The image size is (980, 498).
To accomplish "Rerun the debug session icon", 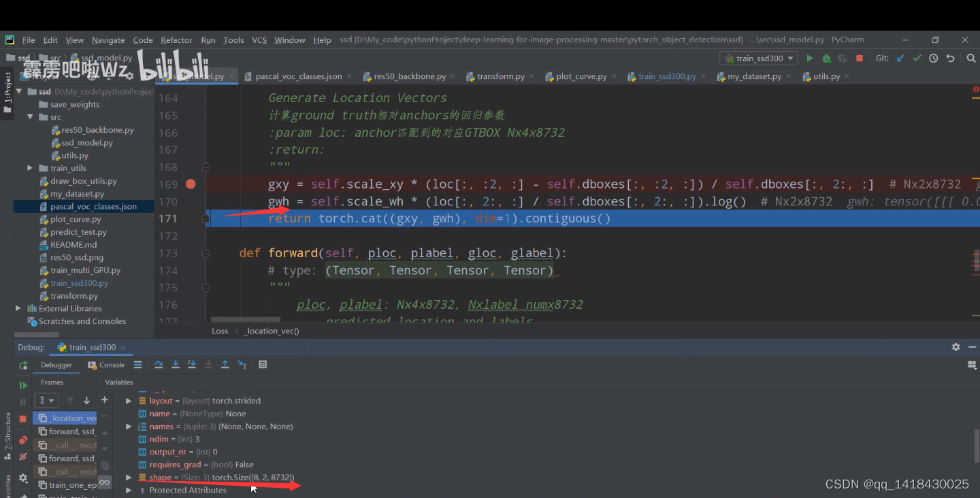I will point(23,365).
